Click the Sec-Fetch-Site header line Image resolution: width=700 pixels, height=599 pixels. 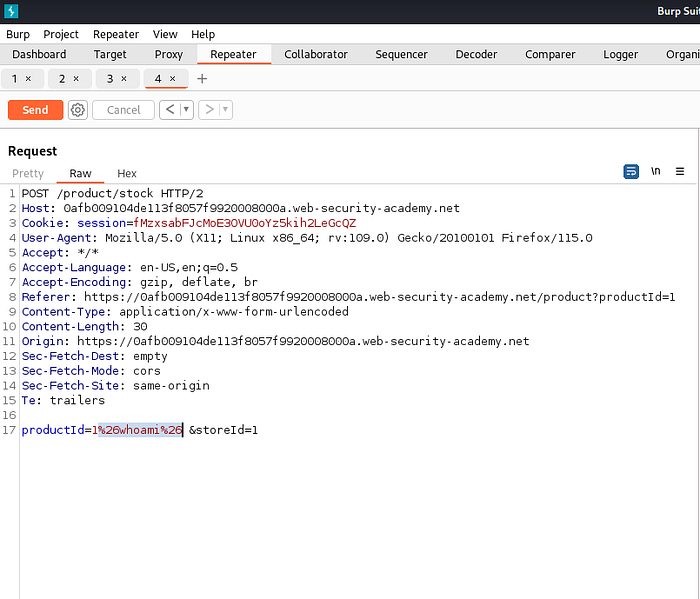coord(116,385)
